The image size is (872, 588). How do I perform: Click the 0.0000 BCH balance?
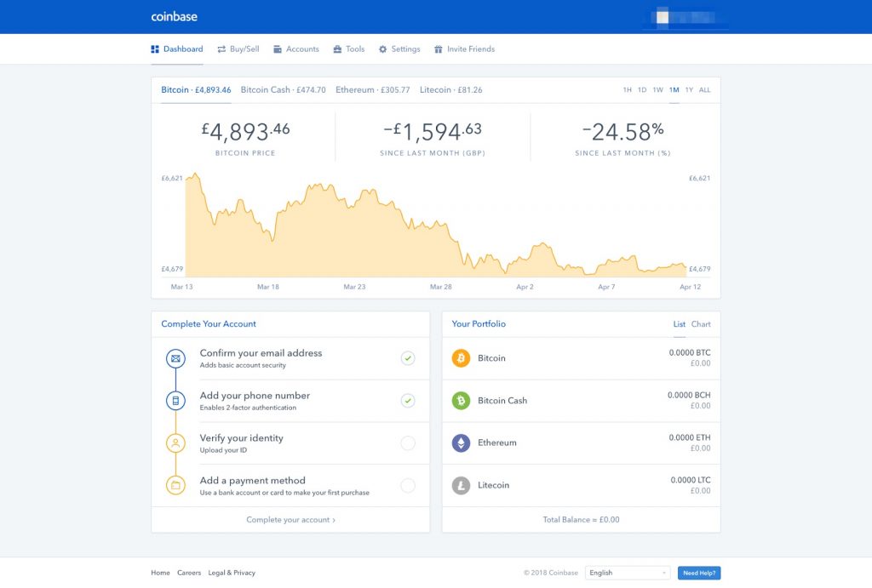[689, 395]
